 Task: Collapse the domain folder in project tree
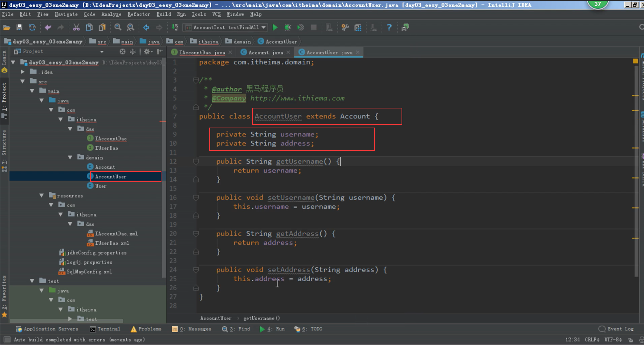click(x=70, y=157)
